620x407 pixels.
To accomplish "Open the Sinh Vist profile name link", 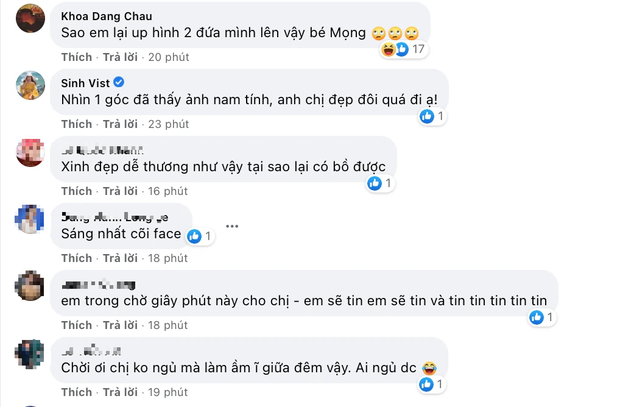I will pyautogui.click(x=84, y=82).
